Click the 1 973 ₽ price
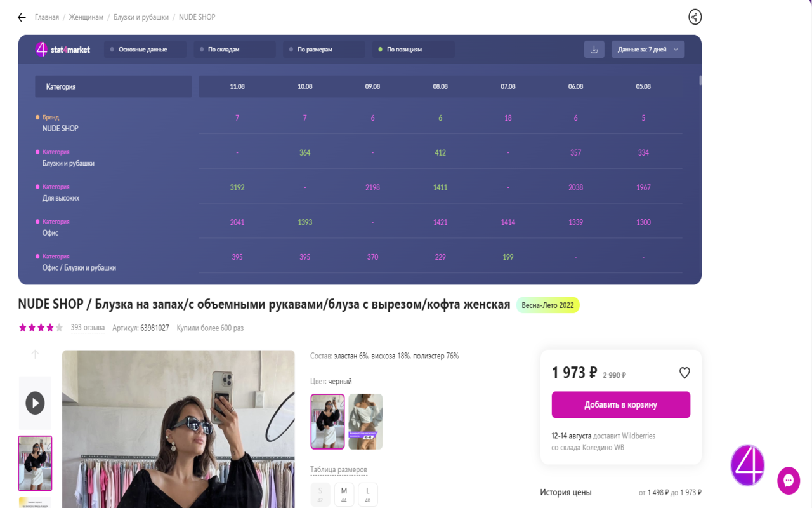812x508 pixels. (x=575, y=373)
